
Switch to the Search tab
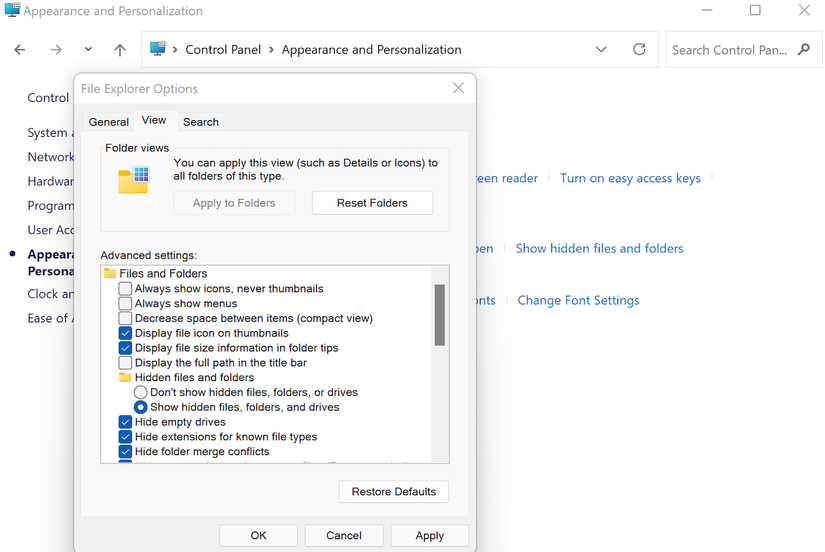pyautogui.click(x=200, y=122)
